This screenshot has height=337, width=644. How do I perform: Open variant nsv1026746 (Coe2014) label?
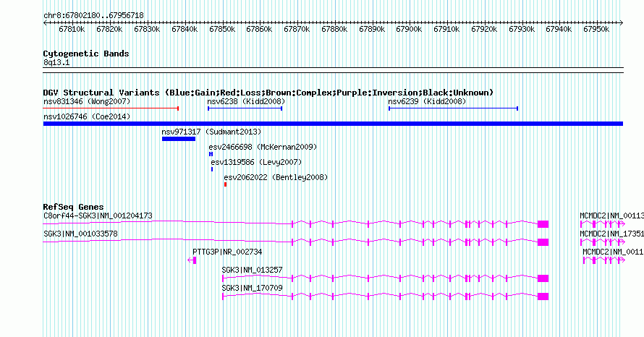[87, 116]
